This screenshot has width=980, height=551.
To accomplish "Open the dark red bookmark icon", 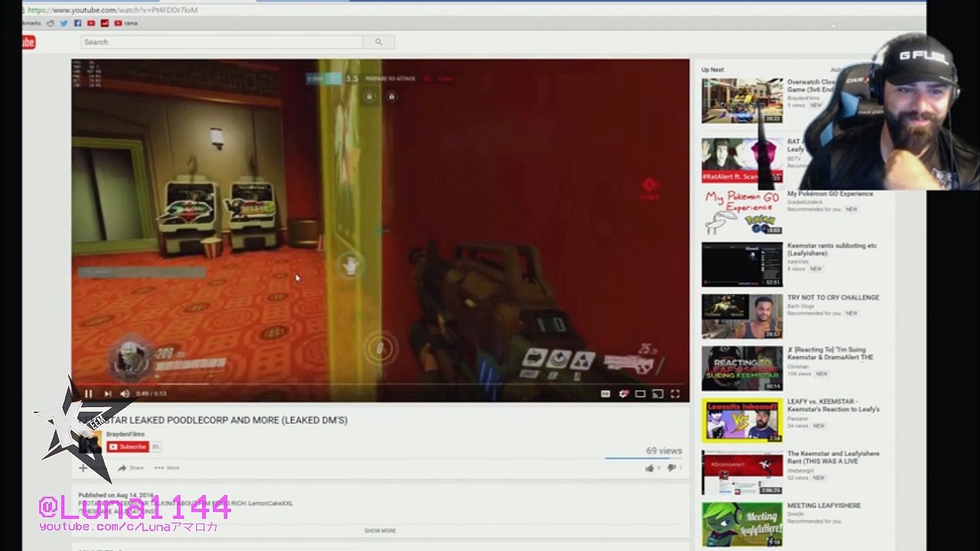I will [x=105, y=23].
